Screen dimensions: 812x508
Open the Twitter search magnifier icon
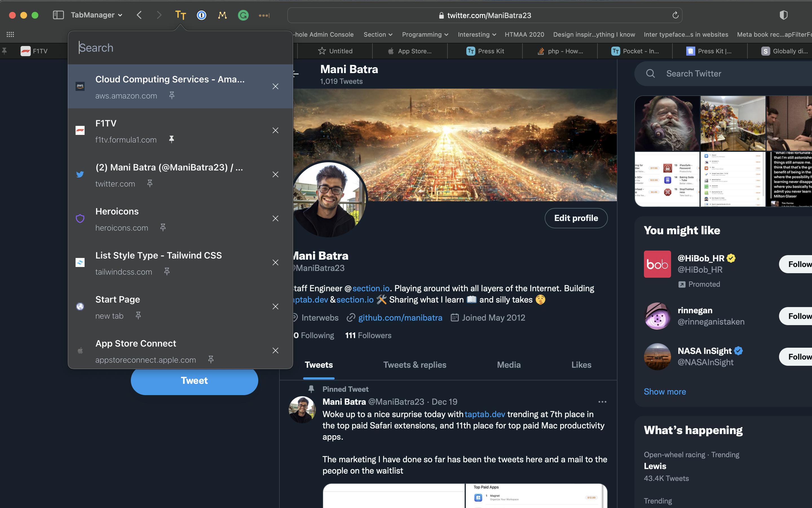click(650, 74)
